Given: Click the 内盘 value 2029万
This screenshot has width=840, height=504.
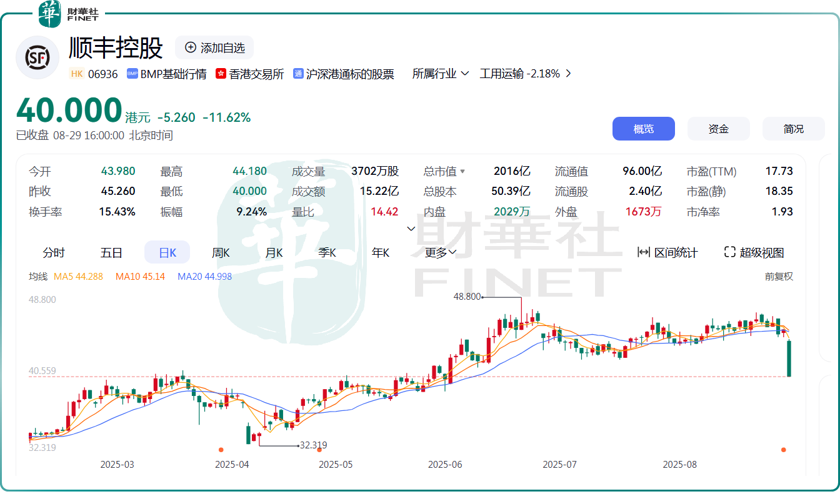Looking at the screenshot, I should tap(512, 212).
